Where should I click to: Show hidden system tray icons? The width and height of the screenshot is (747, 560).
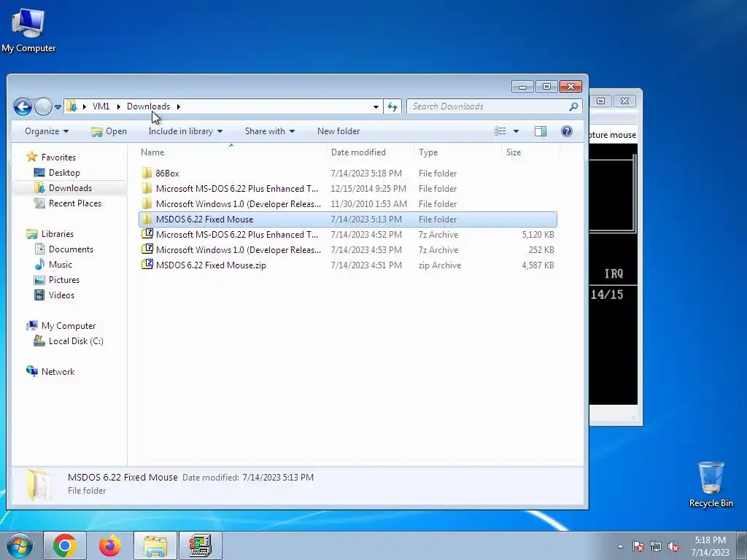pos(620,546)
